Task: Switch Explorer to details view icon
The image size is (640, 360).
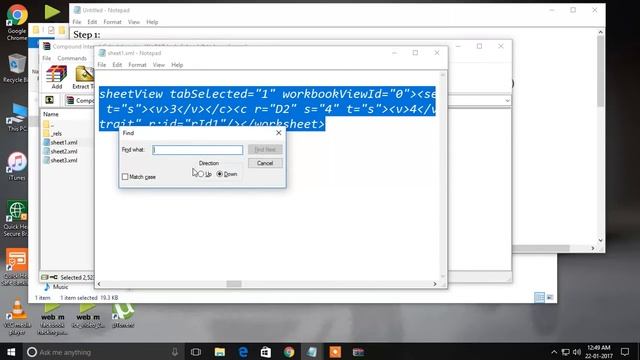Action: click(539, 298)
